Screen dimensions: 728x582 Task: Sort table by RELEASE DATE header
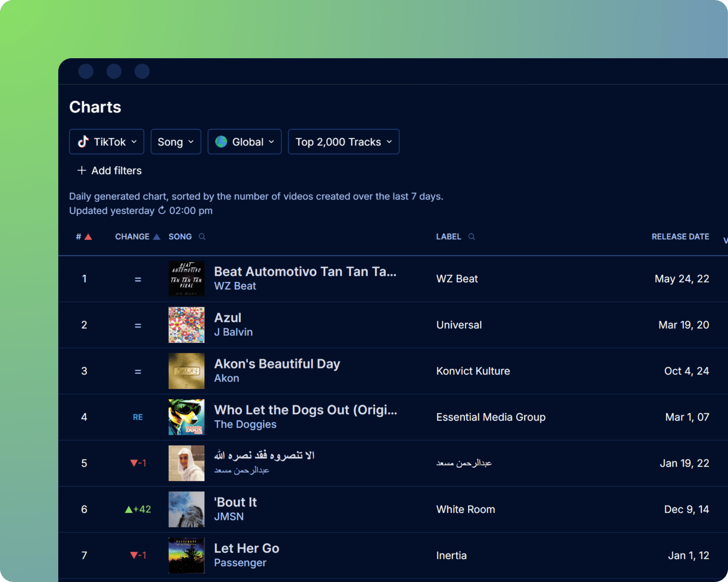coord(680,237)
